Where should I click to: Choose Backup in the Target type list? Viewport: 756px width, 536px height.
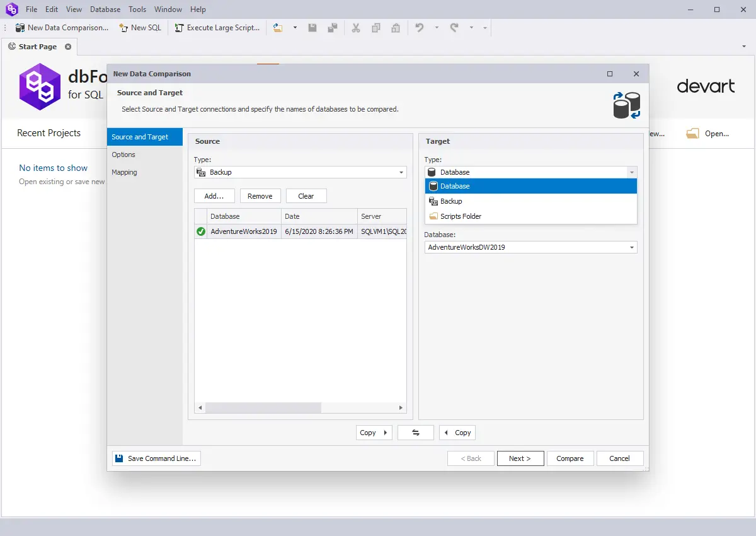pyautogui.click(x=451, y=201)
